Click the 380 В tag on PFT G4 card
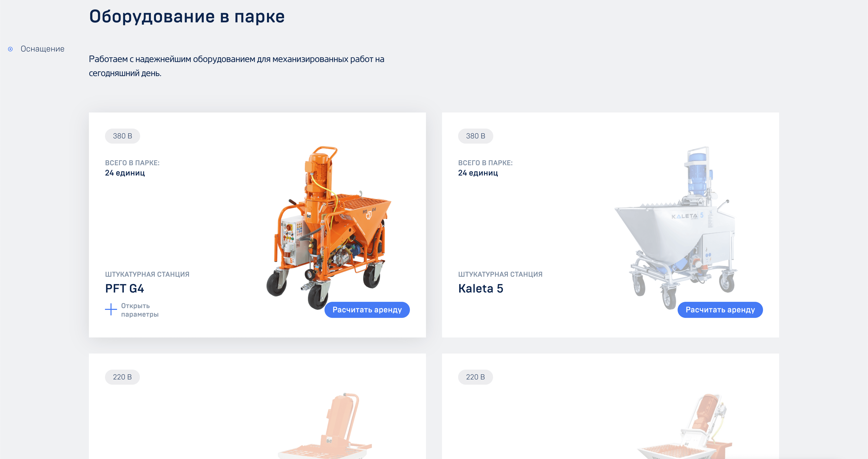Image resolution: width=868 pixels, height=459 pixels. tap(122, 136)
